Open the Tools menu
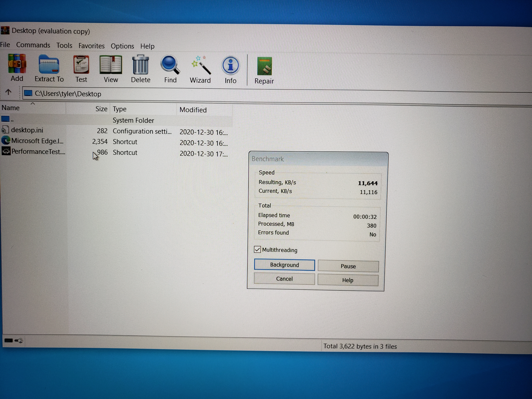The height and width of the screenshot is (399, 532). coord(64,46)
